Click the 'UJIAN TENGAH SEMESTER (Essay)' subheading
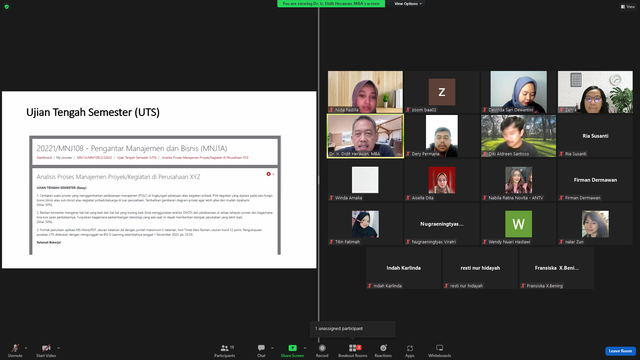The height and width of the screenshot is (360, 640). point(62,188)
